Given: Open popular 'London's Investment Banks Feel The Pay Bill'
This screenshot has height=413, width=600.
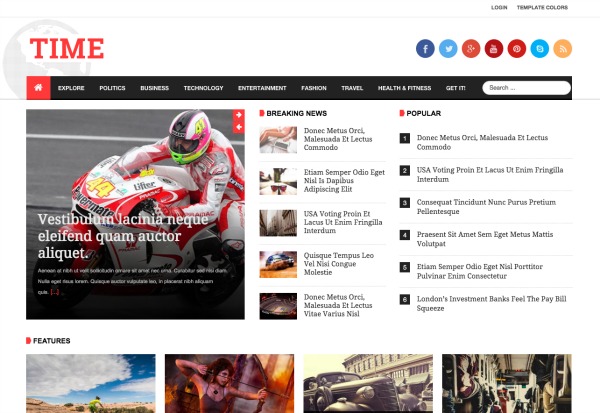Looking at the screenshot, I should pos(491,304).
